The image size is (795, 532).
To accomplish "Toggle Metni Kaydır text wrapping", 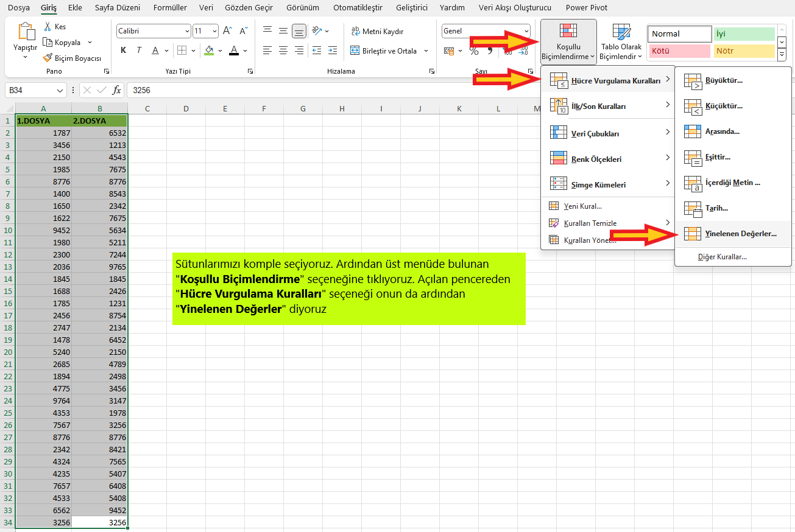I will 377,31.
